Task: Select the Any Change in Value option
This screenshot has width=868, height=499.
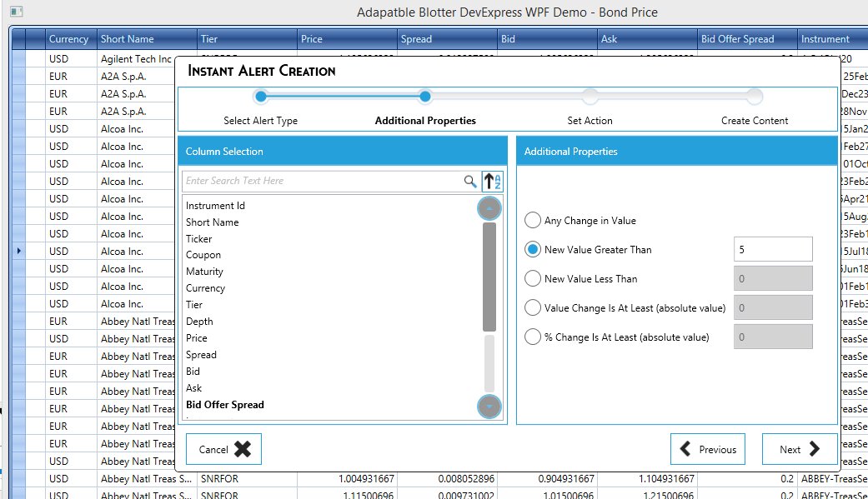Action: click(532, 220)
